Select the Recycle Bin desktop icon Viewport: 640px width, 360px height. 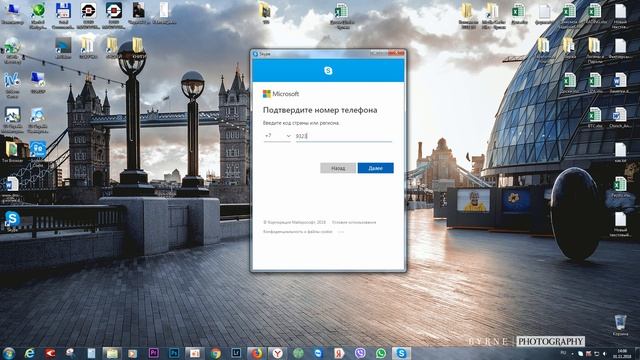pyautogui.click(x=620, y=325)
